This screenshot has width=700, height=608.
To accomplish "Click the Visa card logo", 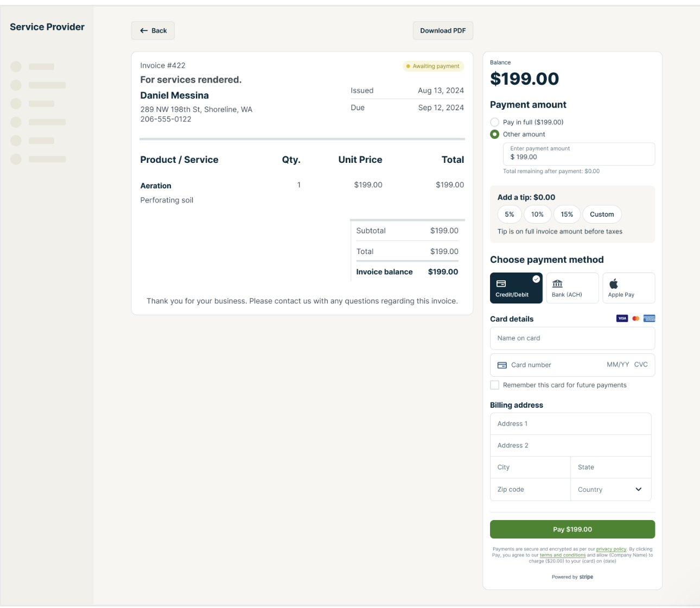I will pos(622,319).
